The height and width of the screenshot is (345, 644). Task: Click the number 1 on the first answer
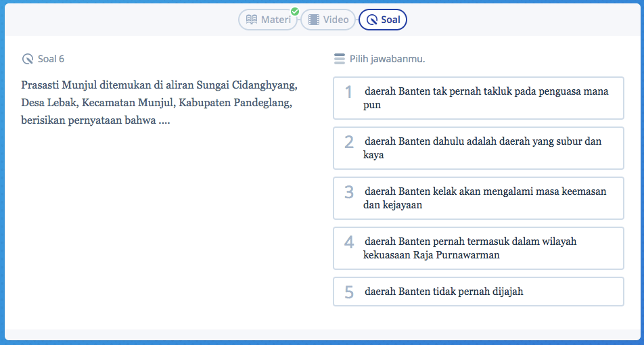point(349,92)
